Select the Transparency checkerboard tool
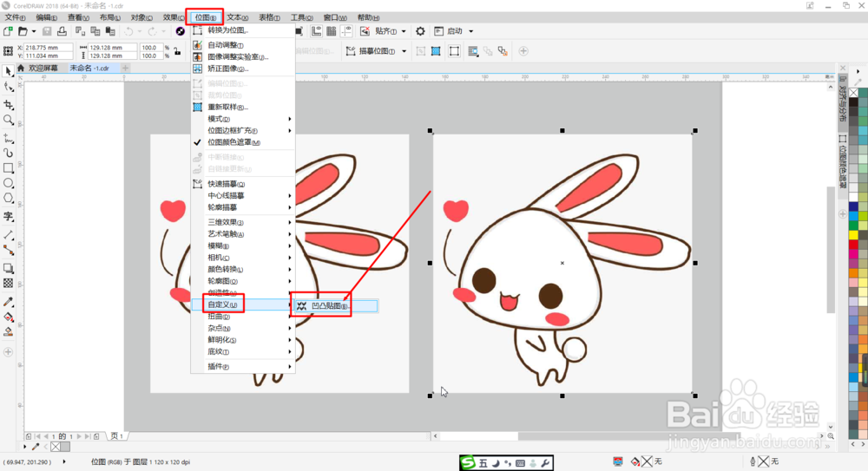Screen dimensions: 868x471 coord(9,284)
